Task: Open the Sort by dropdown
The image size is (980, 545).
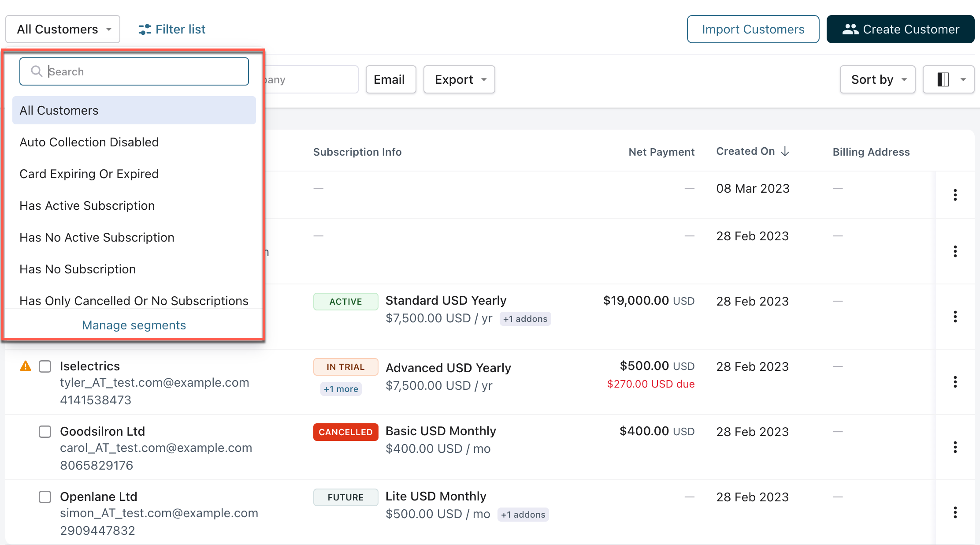Action: pos(877,79)
